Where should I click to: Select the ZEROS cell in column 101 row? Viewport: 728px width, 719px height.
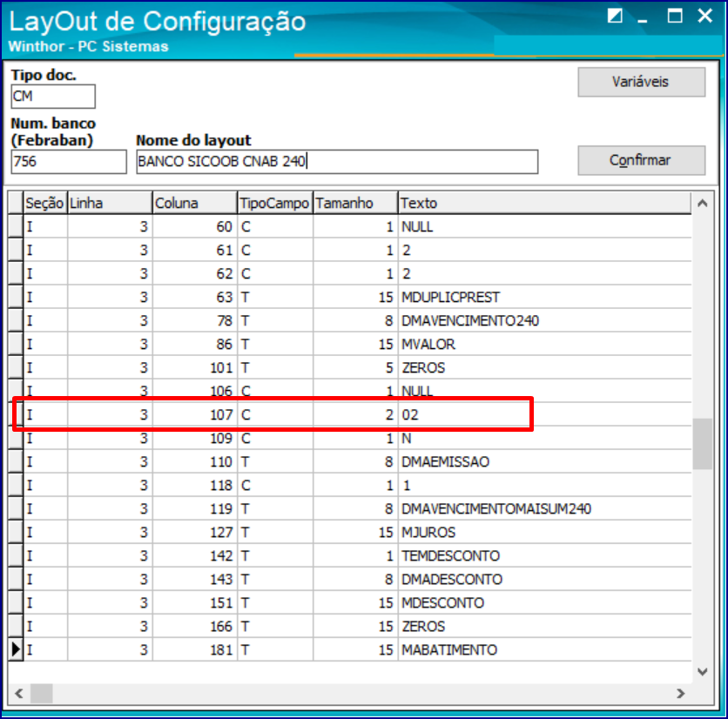(x=544, y=367)
